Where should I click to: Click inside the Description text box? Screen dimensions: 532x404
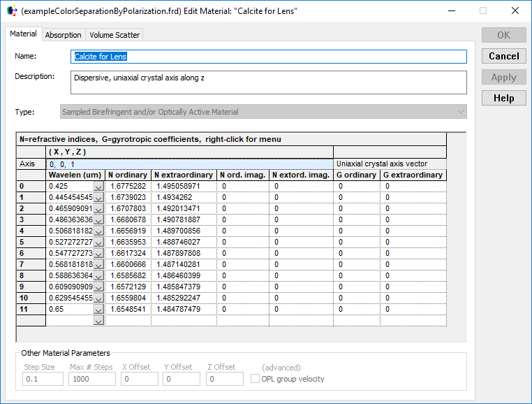click(x=269, y=82)
